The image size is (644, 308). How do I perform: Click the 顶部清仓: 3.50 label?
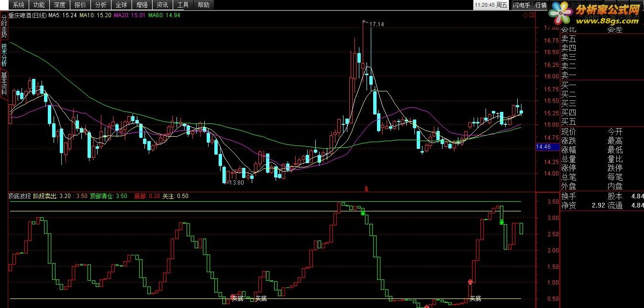click(x=108, y=196)
